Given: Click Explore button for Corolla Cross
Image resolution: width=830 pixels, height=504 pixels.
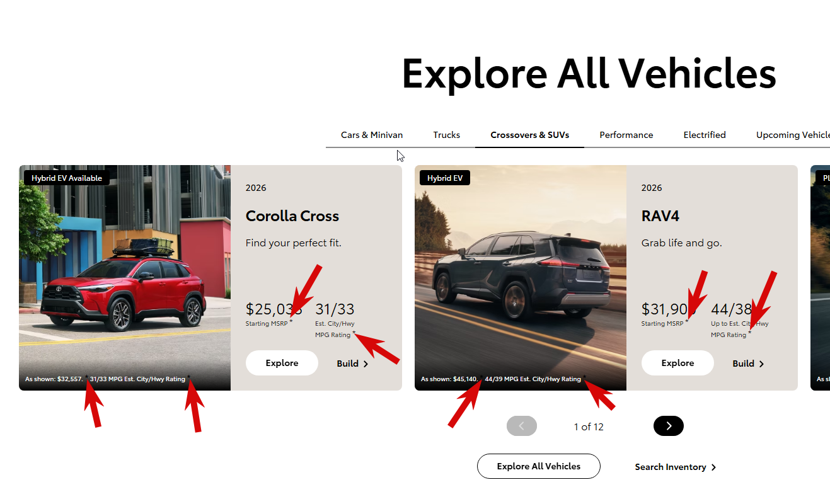Looking at the screenshot, I should click(x=282, y=363).
